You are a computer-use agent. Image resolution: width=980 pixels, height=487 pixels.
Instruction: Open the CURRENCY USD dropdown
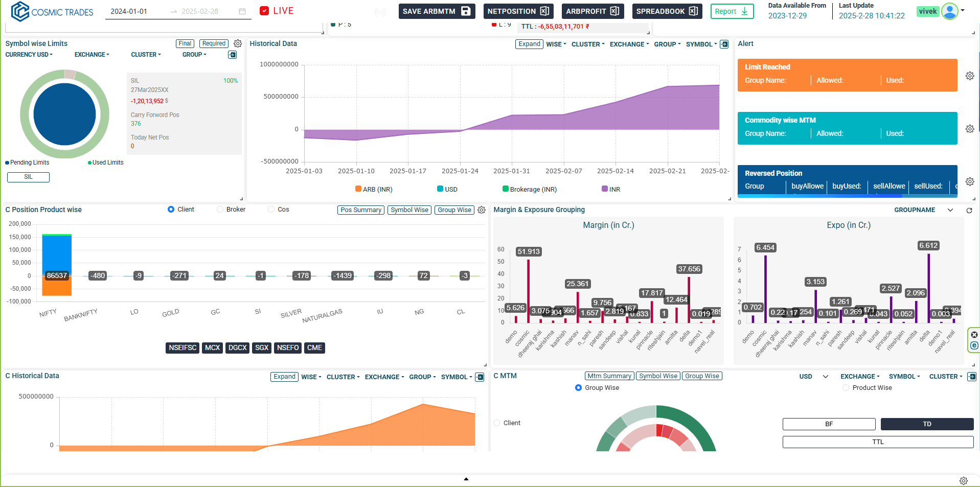click(29, 55)
